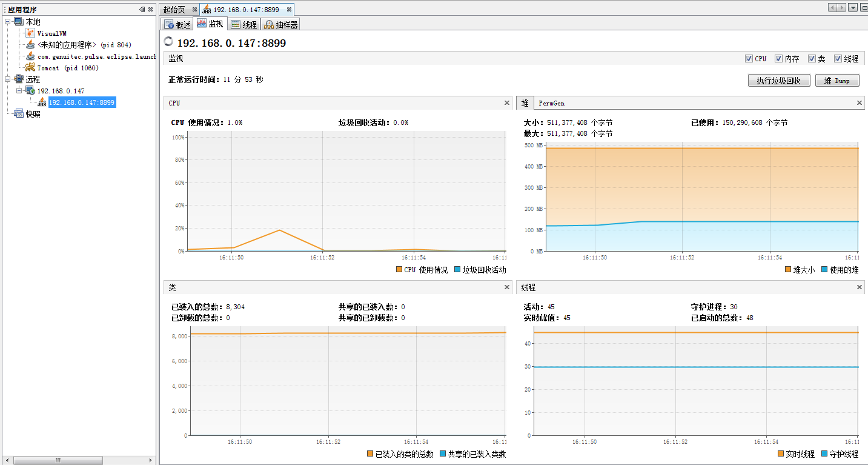
Task: Click the 快照 snapshots node icon
Action: pos(19,114)
